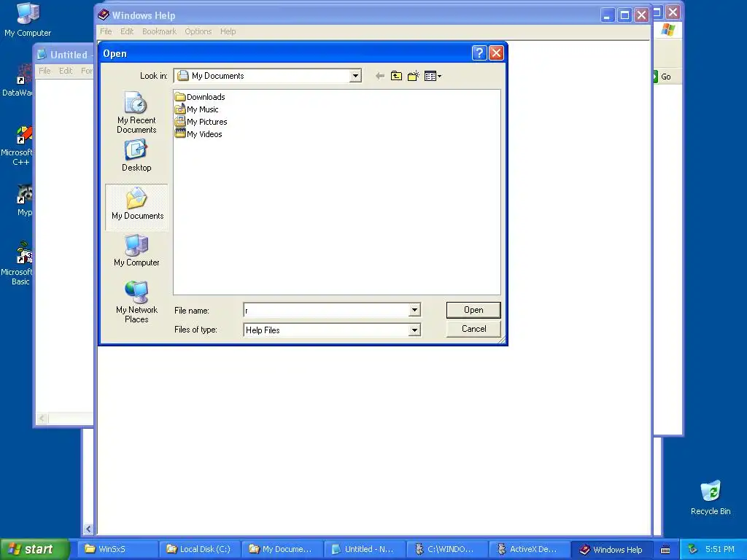Open the Windows Help File menu
This screenshot has width=747, height=560.
point(106,31)
